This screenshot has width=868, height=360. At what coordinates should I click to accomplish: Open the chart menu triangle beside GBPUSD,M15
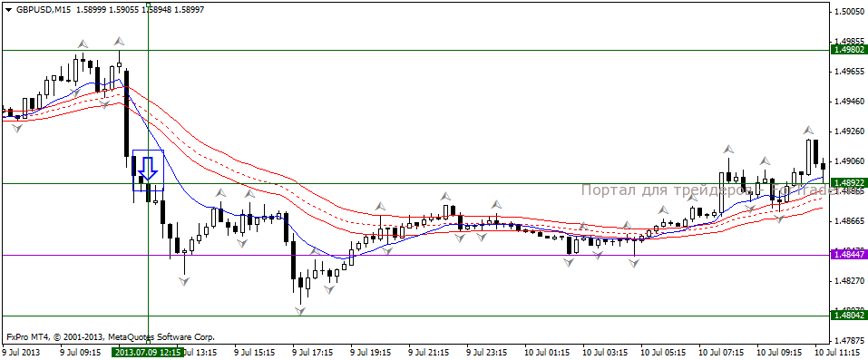point(8,10)
